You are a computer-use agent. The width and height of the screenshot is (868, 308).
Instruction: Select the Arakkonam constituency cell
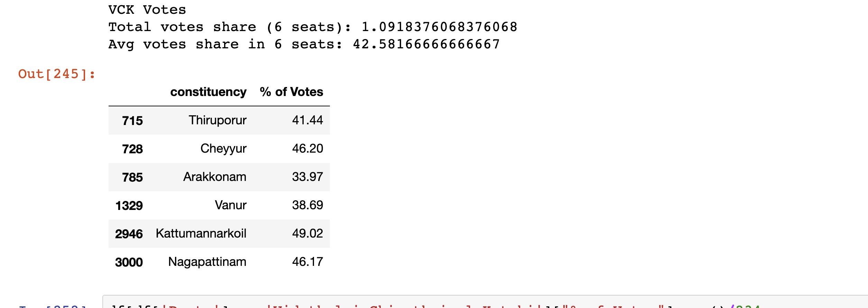tap(215, 177)
